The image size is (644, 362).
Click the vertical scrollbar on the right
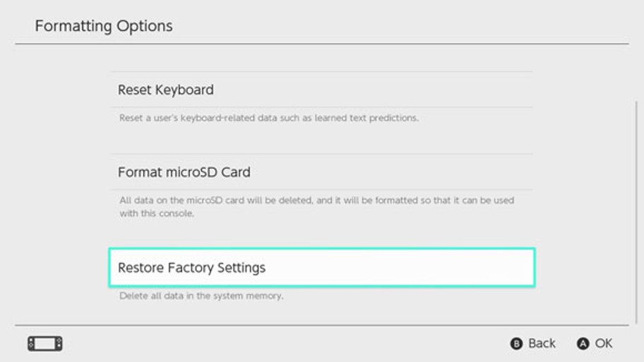click(x=637, y=212)
